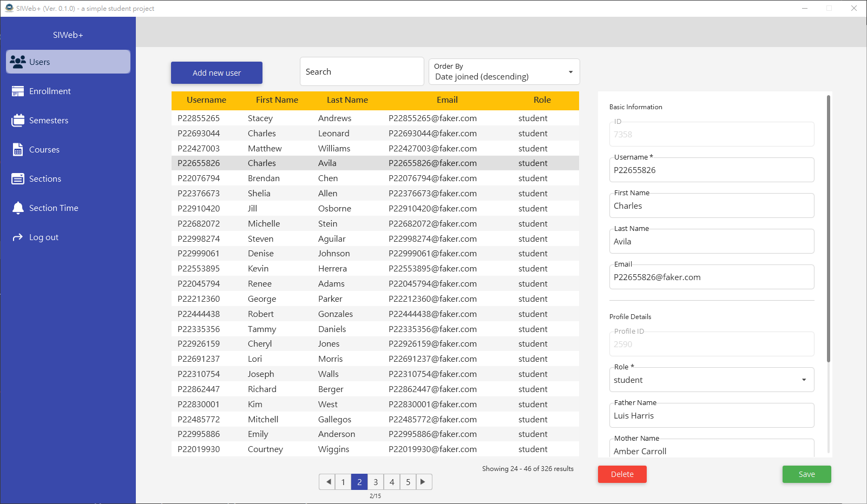Click the Section Time bell icon

[x=18, y=208]
